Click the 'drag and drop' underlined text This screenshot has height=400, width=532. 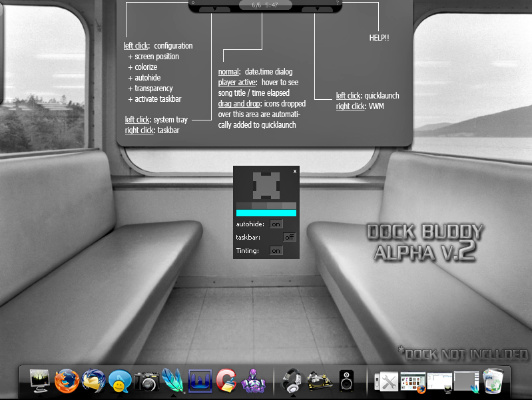tap(239, 104)
